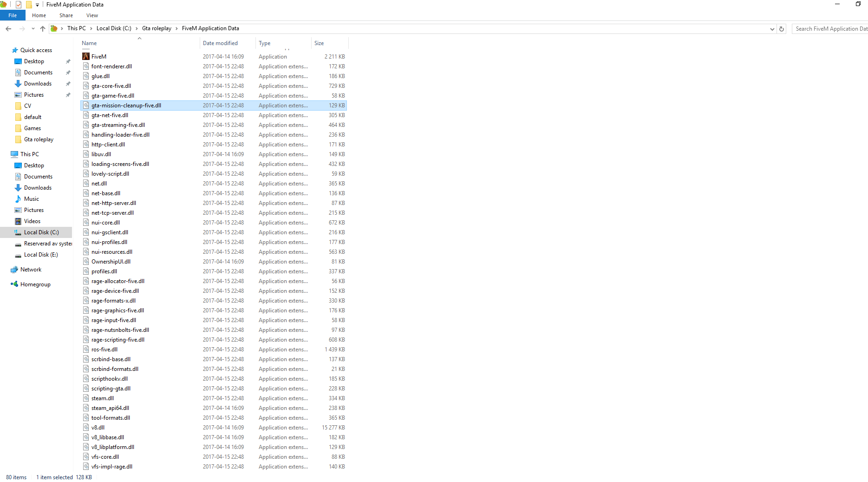This screenshot has width=868, height=482.
Task: Open the Home ribbon tab
Action: click(39, 15)
